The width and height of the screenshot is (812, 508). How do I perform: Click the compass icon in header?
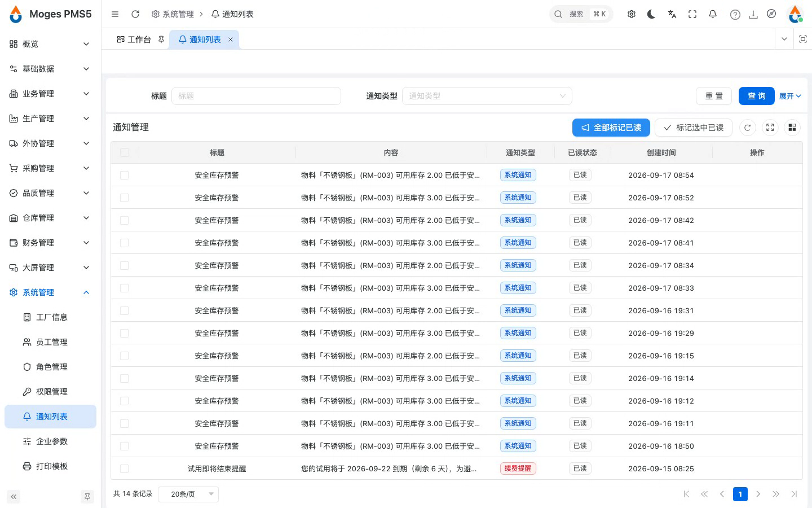click(771, 14)
